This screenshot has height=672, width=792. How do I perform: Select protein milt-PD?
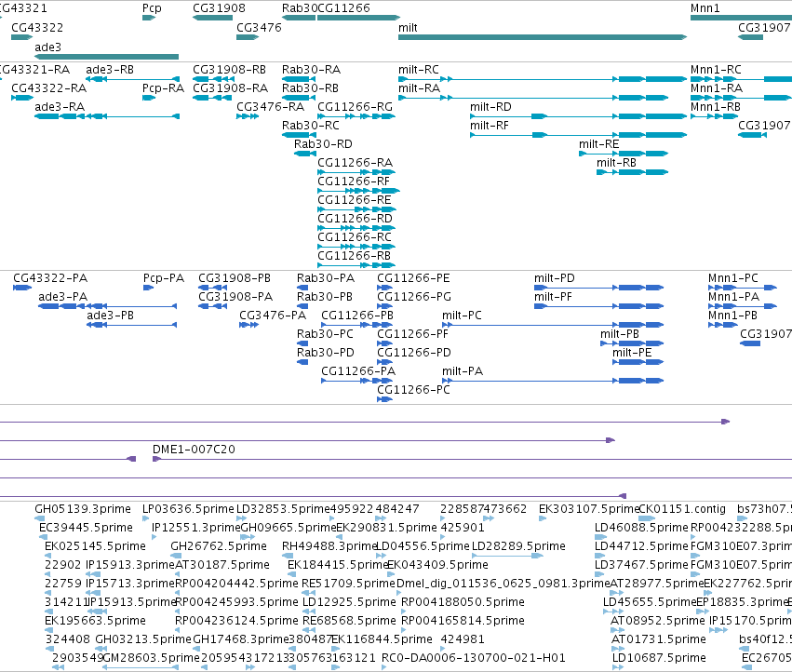pos(554,278)
